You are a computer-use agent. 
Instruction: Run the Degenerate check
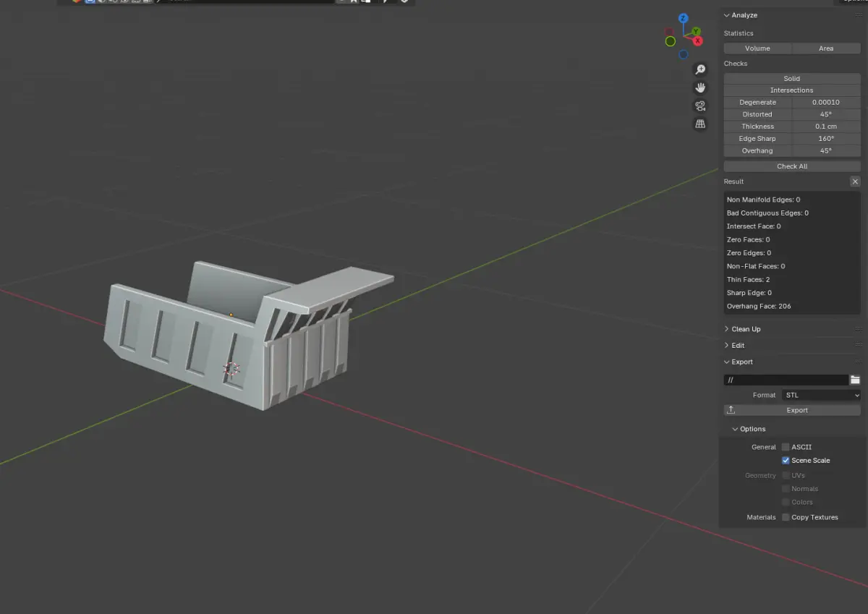(x=757, y=103)
